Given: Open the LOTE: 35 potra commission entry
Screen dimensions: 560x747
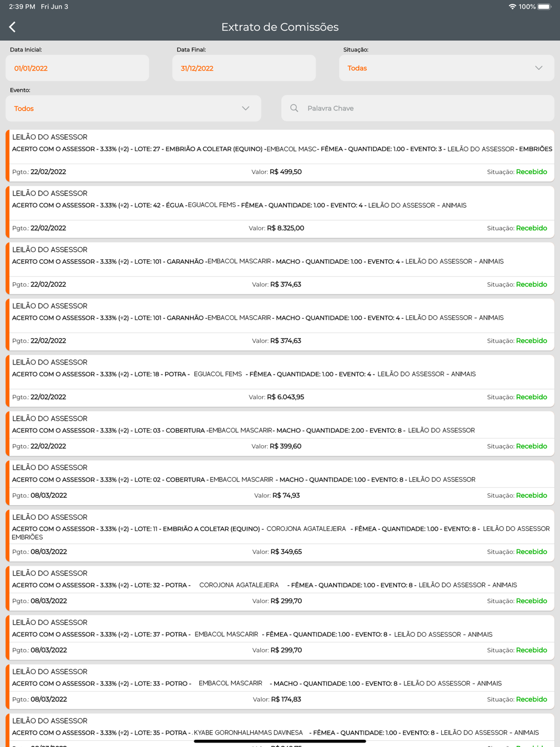Looking at the screenshot, I should [x=280, y=730].
